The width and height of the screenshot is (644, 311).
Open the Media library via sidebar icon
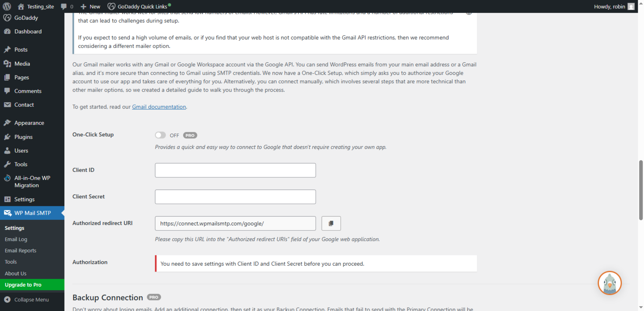point(8,64)
